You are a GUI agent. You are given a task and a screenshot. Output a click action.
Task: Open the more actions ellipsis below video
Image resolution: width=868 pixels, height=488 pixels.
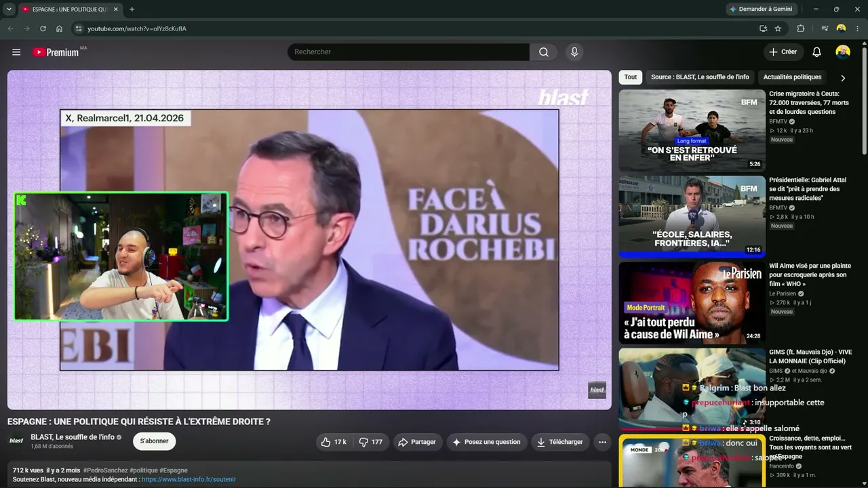click(602, 442)
